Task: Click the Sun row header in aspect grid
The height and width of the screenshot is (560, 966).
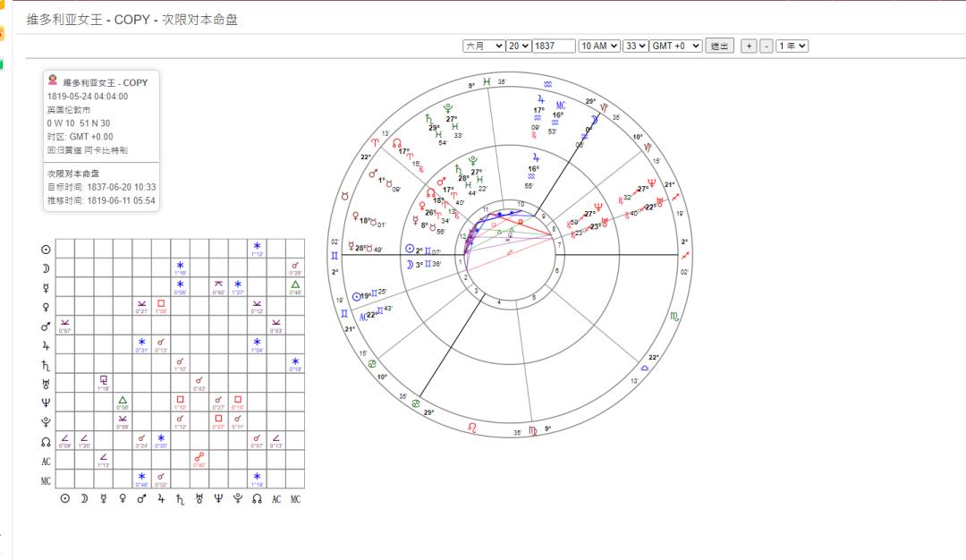Action: pyautogui.click(x=46, y=250)
